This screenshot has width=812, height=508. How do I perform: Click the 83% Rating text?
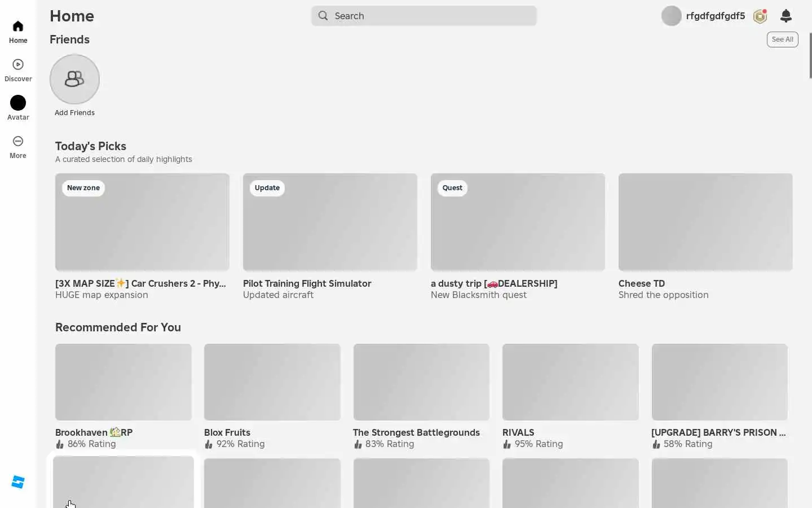(x=390, y=444)
